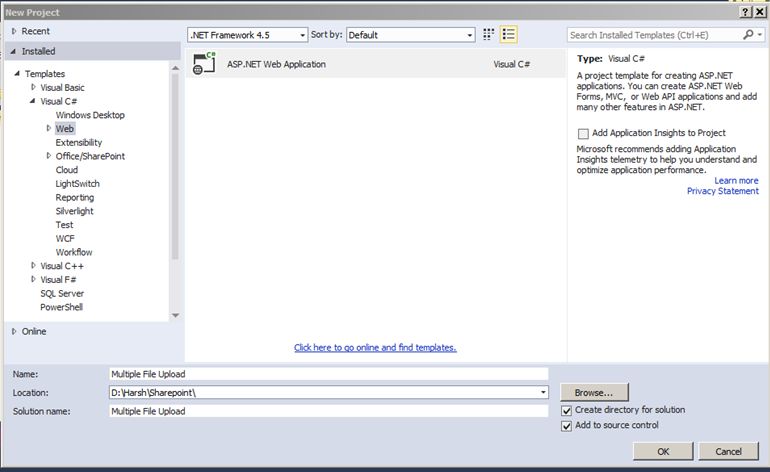Close the New Project dialog
The height and width of the screenshot is (472, 770).
[x=760, y=12]
